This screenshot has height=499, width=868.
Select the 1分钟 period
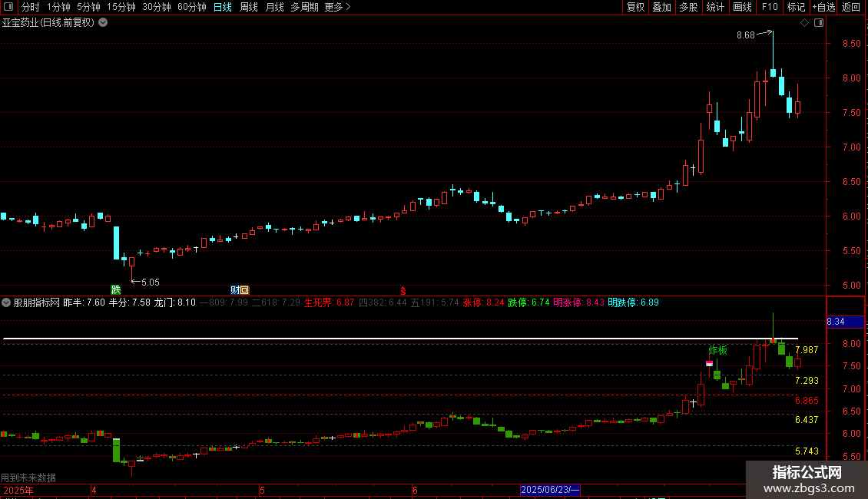(58, 7)
